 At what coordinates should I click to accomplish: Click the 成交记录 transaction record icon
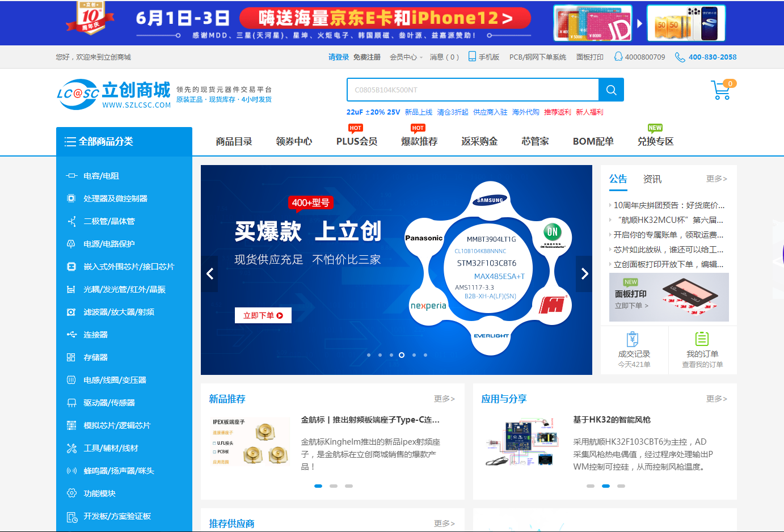pos(633,339)
